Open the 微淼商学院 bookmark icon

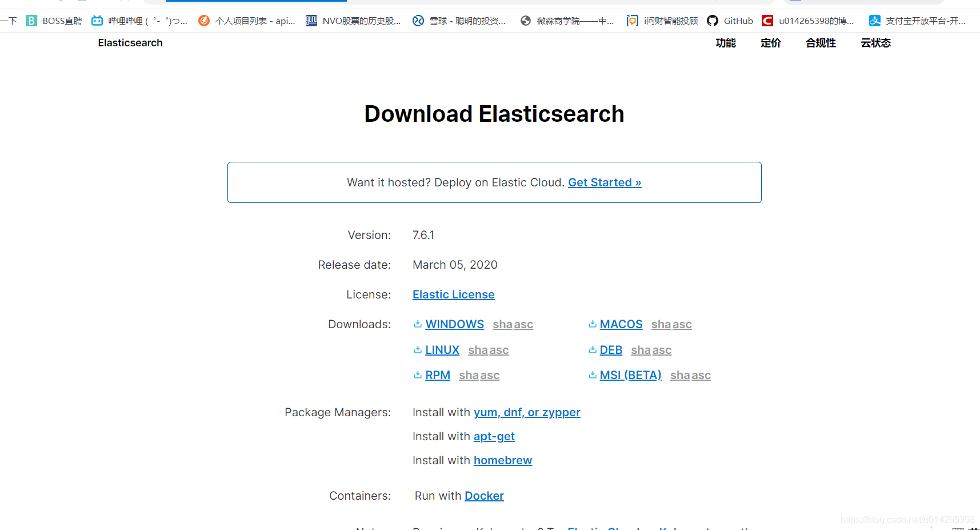pos(526,21)
